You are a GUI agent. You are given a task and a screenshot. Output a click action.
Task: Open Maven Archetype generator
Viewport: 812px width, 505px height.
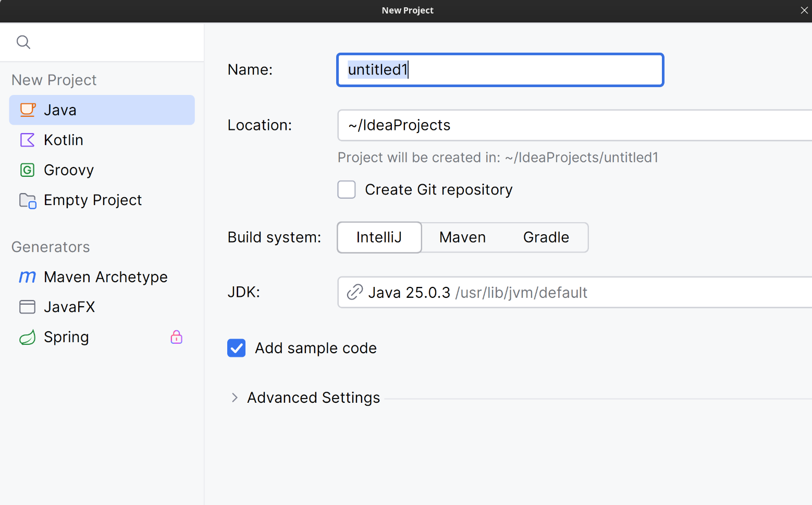pos(102,277)
